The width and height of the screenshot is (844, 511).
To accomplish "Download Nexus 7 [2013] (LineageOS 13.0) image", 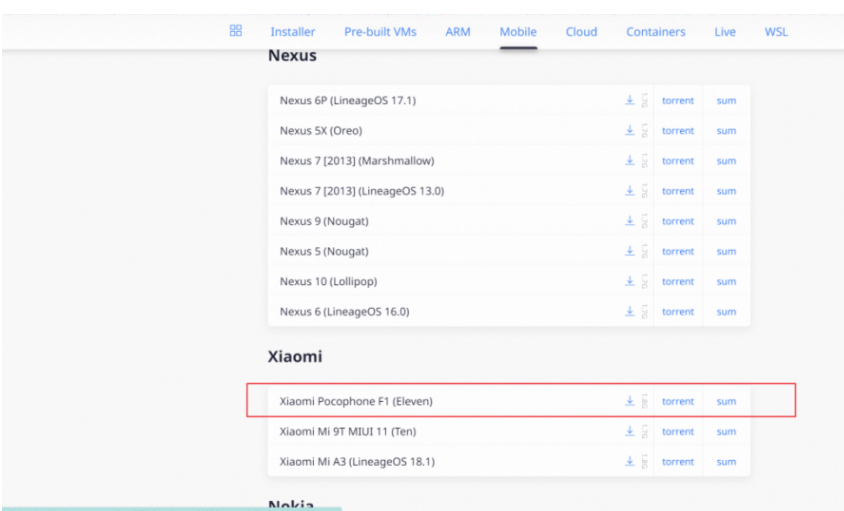I will click(630, 191).
